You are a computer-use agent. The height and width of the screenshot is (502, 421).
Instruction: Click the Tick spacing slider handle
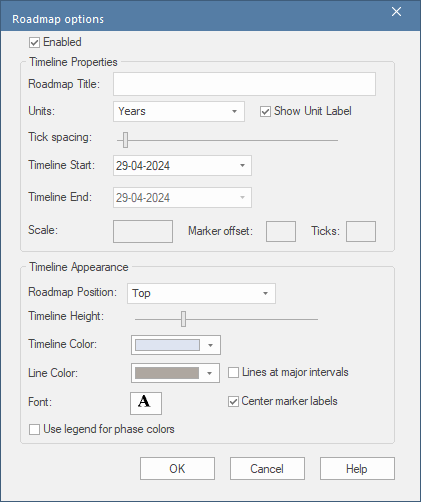pyautogui.click(x=125, y=140)
